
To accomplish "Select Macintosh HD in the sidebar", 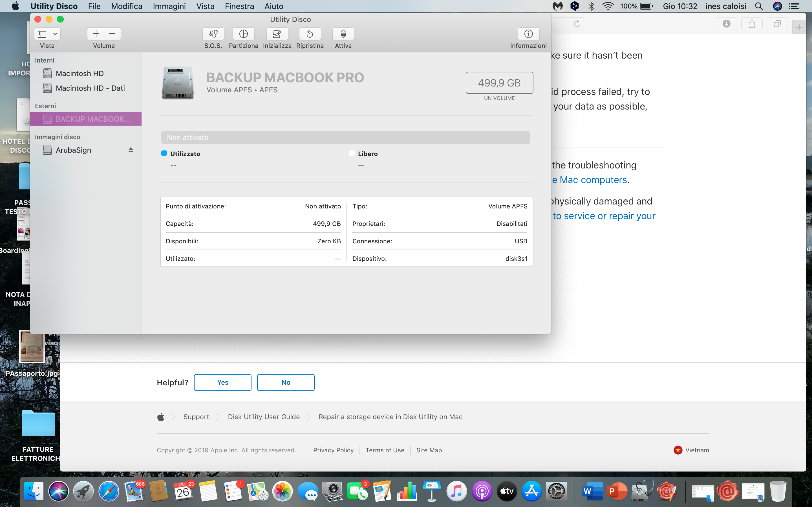I will coord(80,74).
